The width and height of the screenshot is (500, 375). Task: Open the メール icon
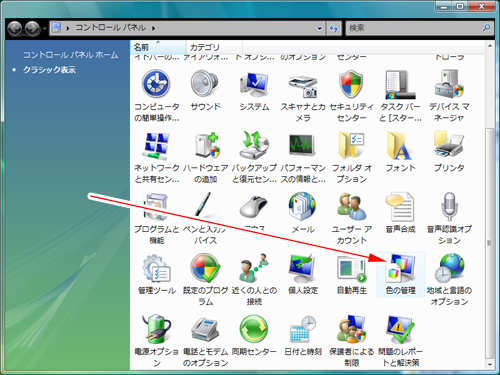click(302, 207)
